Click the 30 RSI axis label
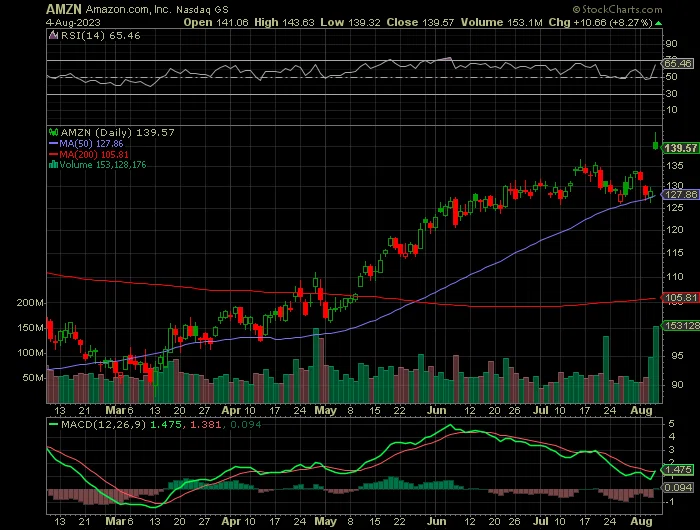Image resolution: width=700 pixels, height=530 pixels. click(x=671, y=94)
